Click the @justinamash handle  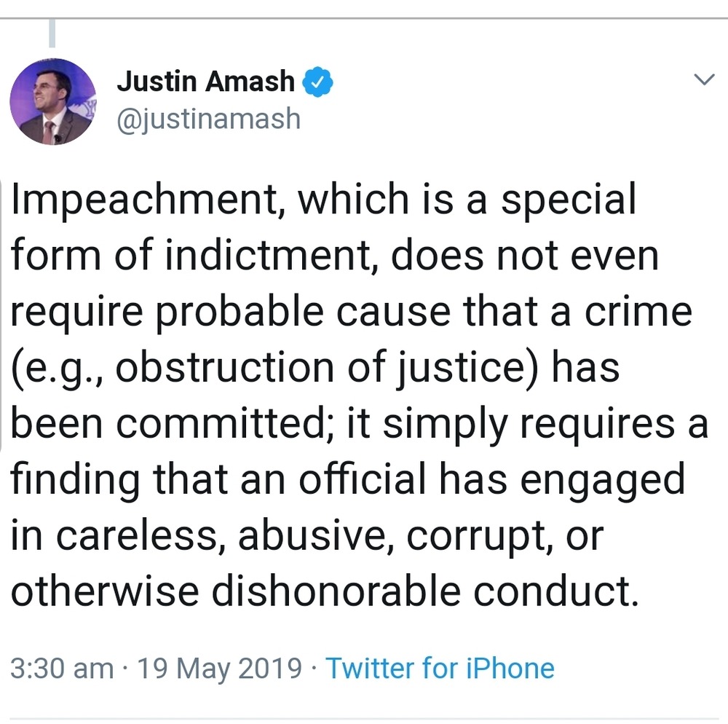[x=208, y=117]
